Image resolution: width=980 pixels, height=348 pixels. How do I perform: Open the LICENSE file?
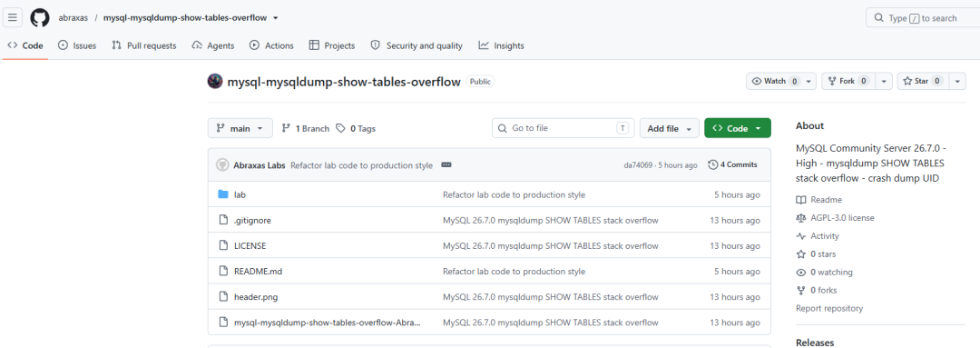(x=250, y=246)
